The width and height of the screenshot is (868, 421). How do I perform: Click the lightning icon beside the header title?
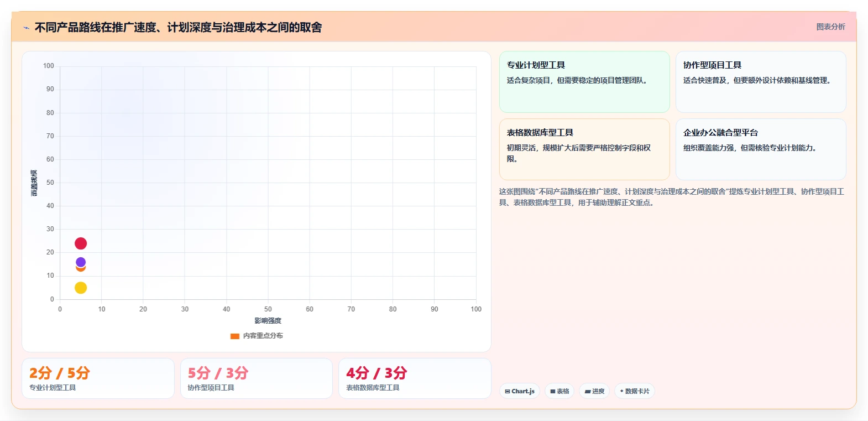click(x=26, y=28)
